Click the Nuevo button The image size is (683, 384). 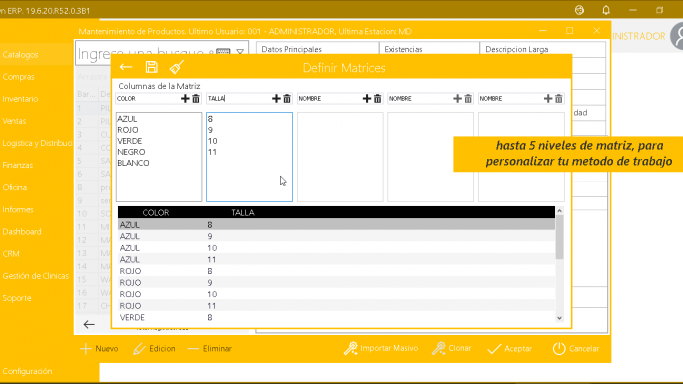pos(99,348)
